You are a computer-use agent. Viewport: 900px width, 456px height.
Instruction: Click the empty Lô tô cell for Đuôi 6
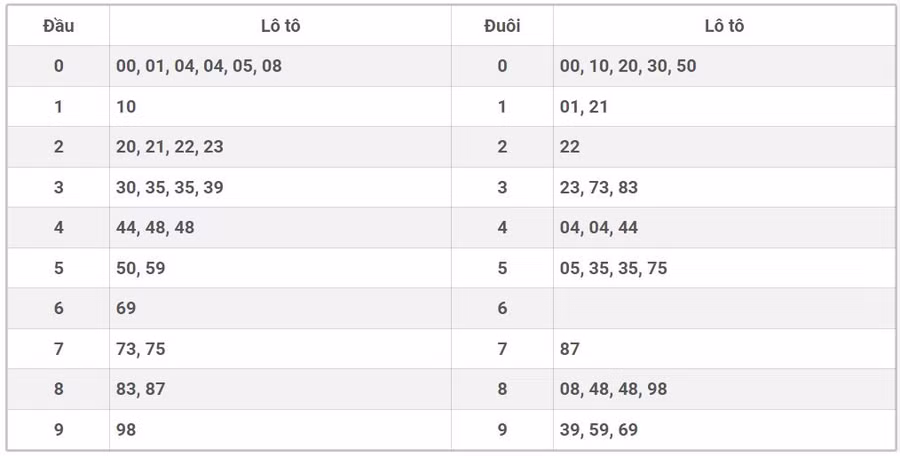click(724, 308)
